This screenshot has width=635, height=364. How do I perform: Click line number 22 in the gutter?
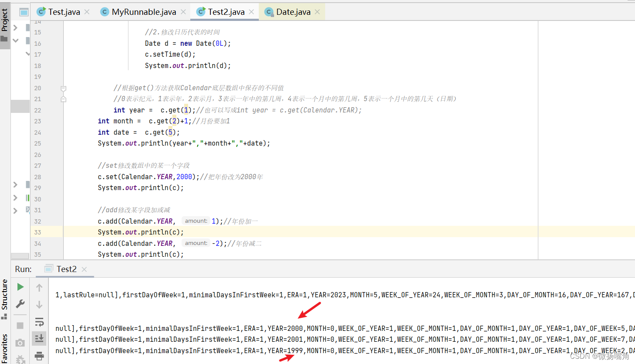38,110
